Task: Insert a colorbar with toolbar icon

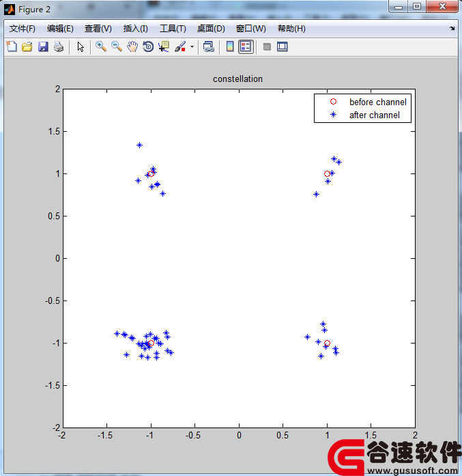Action: coord(230,46)
